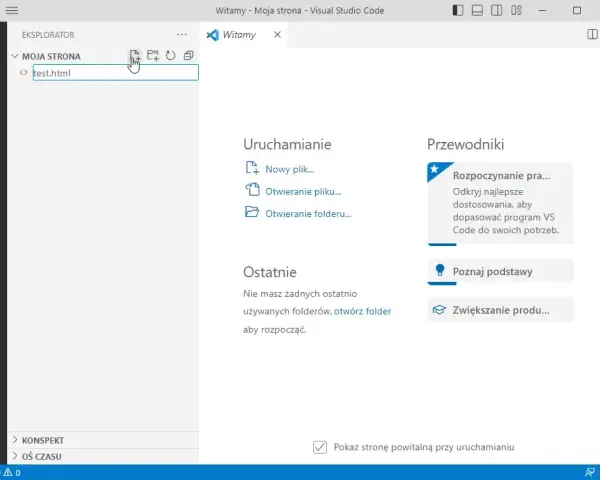Click the graduation cap icon on Zwiększanie

click(439, 310)
